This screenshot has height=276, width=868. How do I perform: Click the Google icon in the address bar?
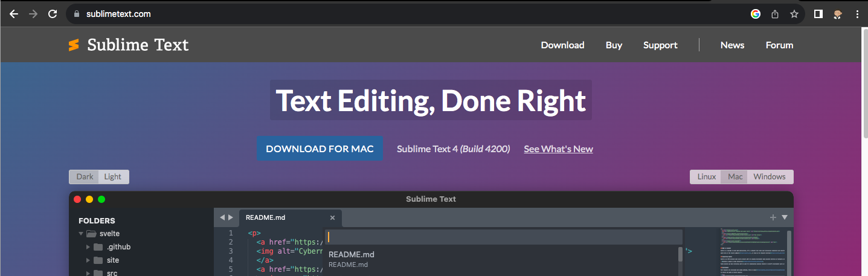point(756,14)
